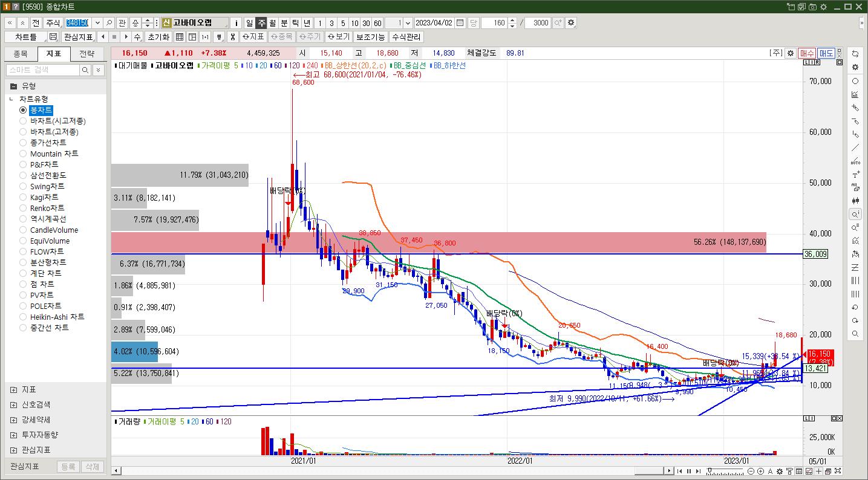The image size is (868, 480).
Task: Click the blue 매도 sell button
Action: coord(826,53)
